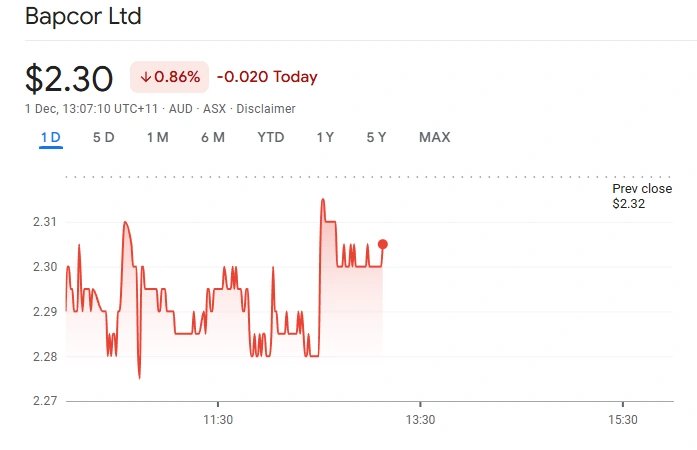Click the 15:30 time axis label
Screen dimensions: 697x450
[x=622, y=420]
